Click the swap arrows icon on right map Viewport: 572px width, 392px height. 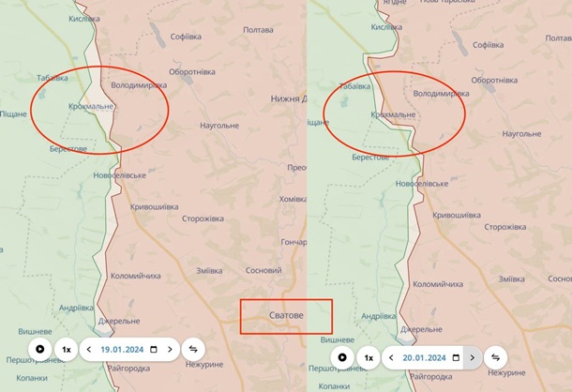(x=495, y=357)
